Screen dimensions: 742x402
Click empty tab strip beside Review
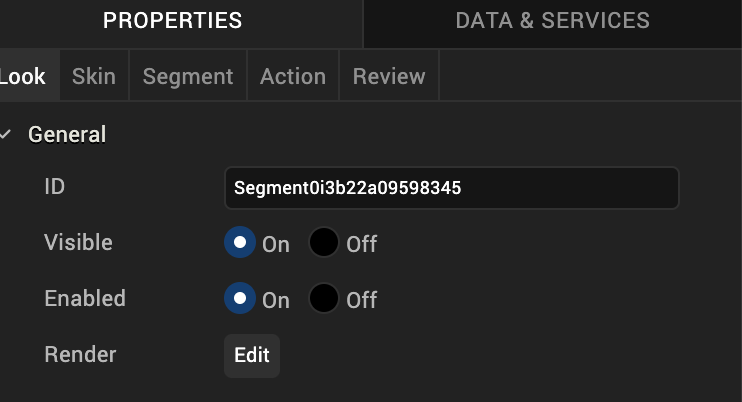590,77
